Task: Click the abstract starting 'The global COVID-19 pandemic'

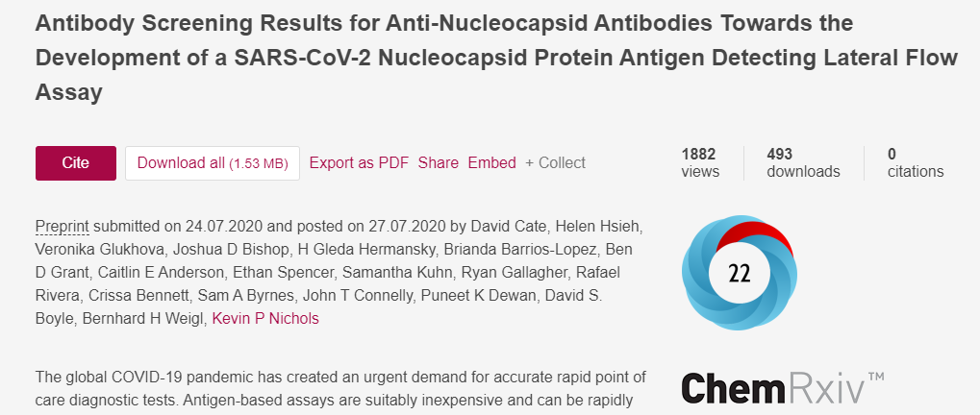Action: click(340, 389)
